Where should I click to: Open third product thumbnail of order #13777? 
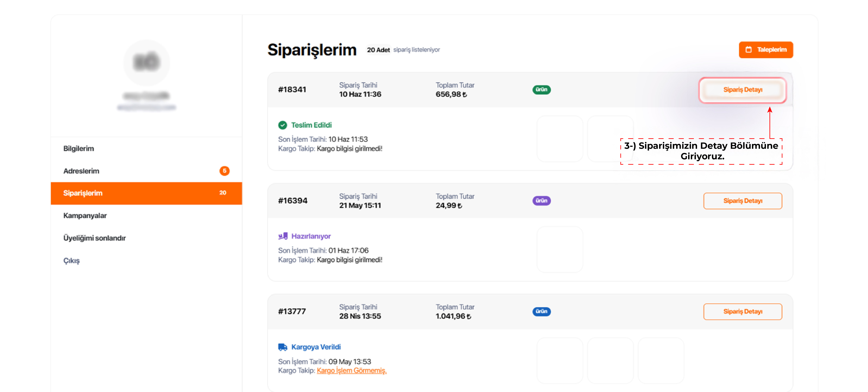pyautogui.click(x=661, y=361)
